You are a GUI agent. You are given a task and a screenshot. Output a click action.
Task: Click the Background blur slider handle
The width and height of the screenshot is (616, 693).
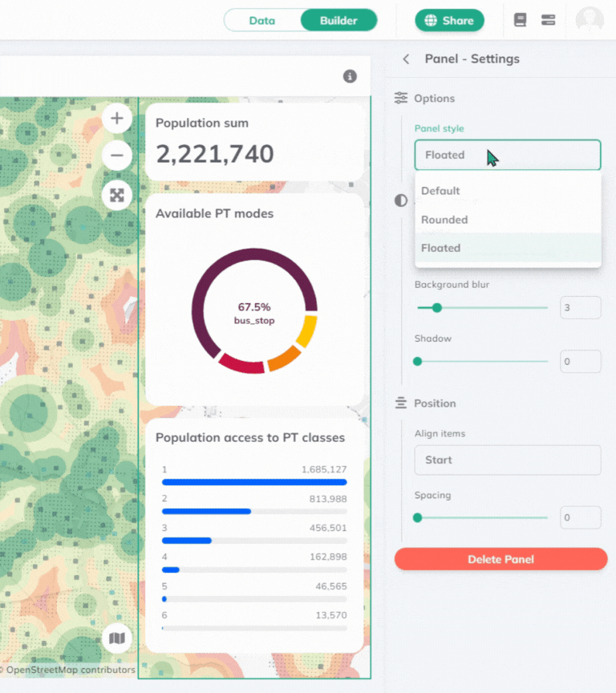pos(437,308)
